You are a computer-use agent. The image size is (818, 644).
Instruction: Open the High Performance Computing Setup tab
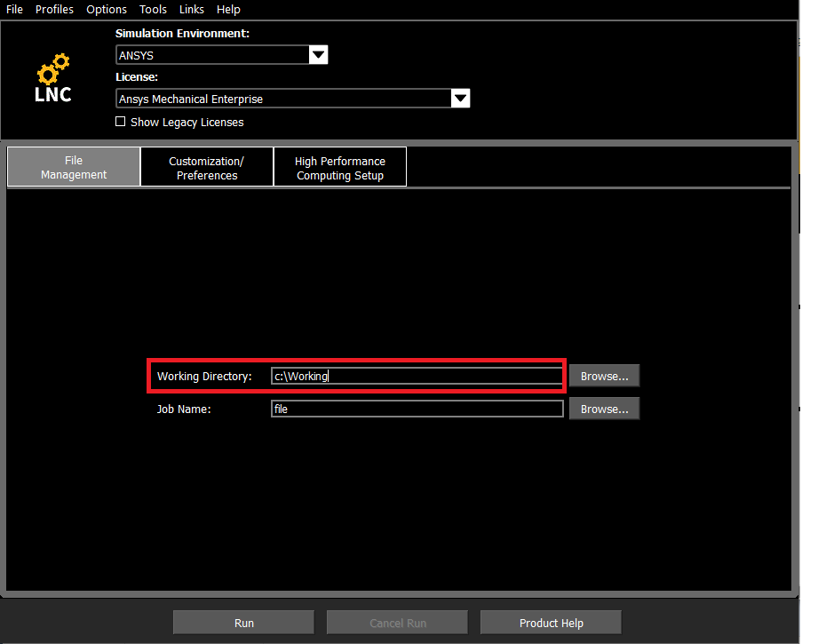coord(340,168)
